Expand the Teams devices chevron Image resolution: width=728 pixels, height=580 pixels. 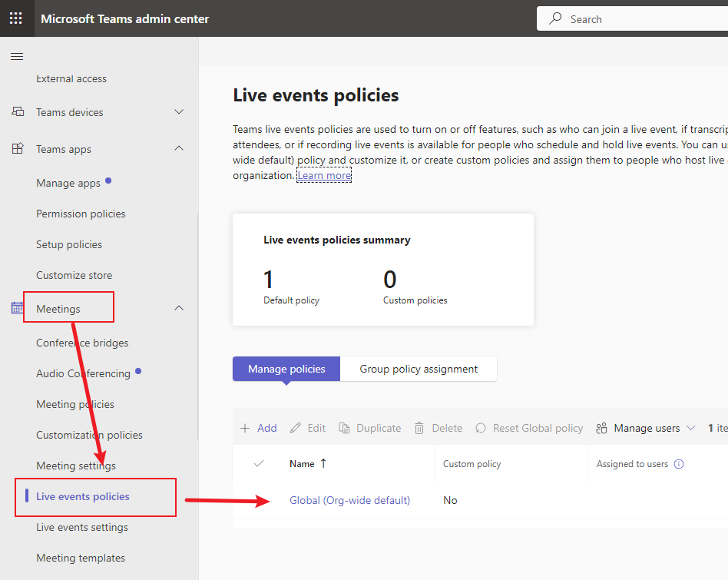pyautogui.click(x=179, y=112)
